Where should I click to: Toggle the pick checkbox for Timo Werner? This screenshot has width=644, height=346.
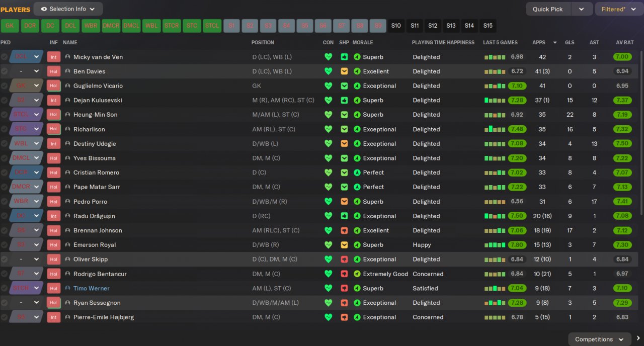(4, 288)
